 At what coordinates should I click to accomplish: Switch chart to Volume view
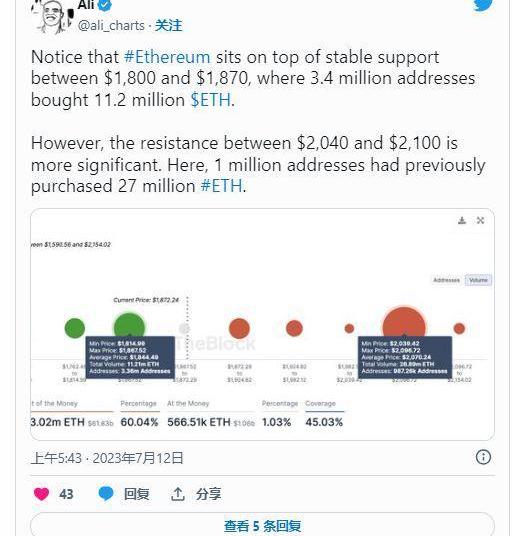[x=478, y=280]
